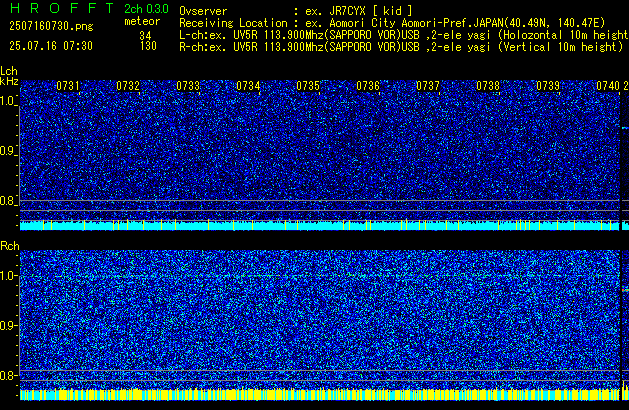Image resolution: width=629 pixels, height=410 pixels.
Task: Select the '2ch 0.3.0' version text
Action: 146,9
